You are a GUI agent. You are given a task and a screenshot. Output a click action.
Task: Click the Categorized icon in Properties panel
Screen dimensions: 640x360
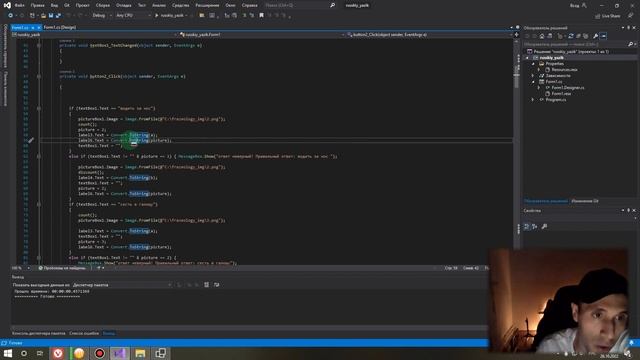click(527, 227)
